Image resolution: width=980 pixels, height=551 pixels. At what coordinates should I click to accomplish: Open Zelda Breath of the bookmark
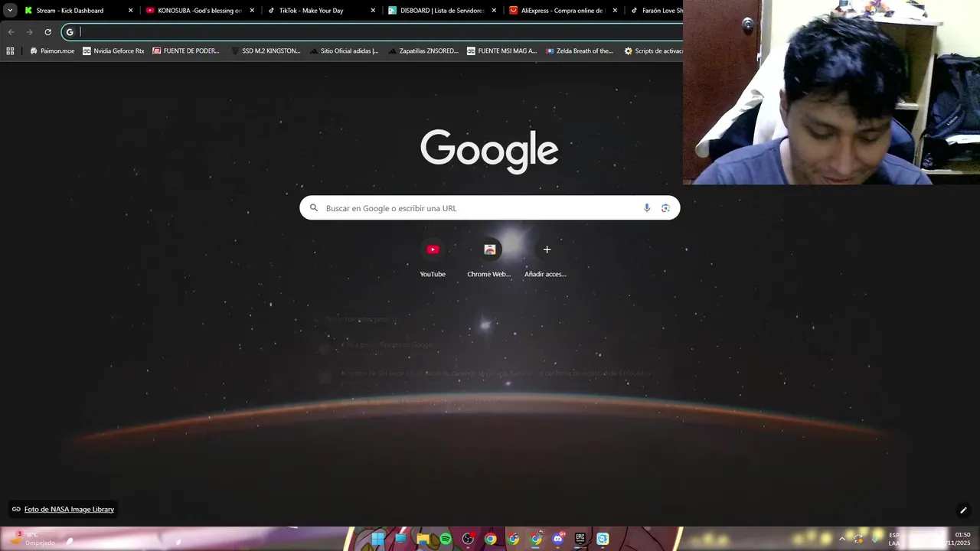[x=580, y=51]
